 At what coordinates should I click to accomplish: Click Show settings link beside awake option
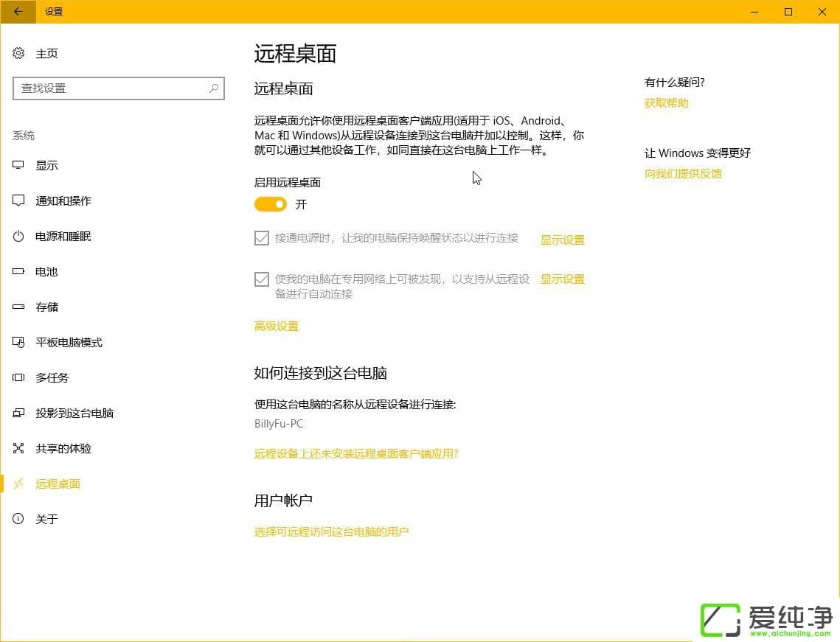coord(562,240)
